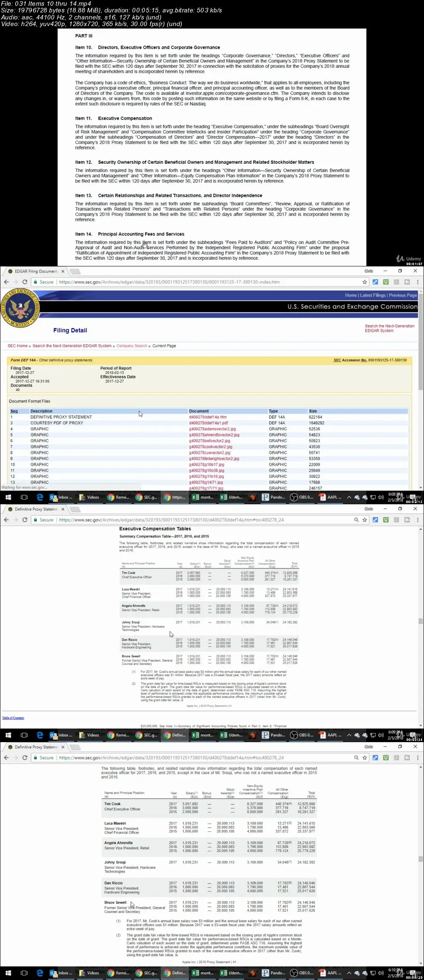This screenshot has width=424, height=980.
Task: Switch to the Pandora item on the 6:09 PM taskbar
Action: tap(273, 735)
